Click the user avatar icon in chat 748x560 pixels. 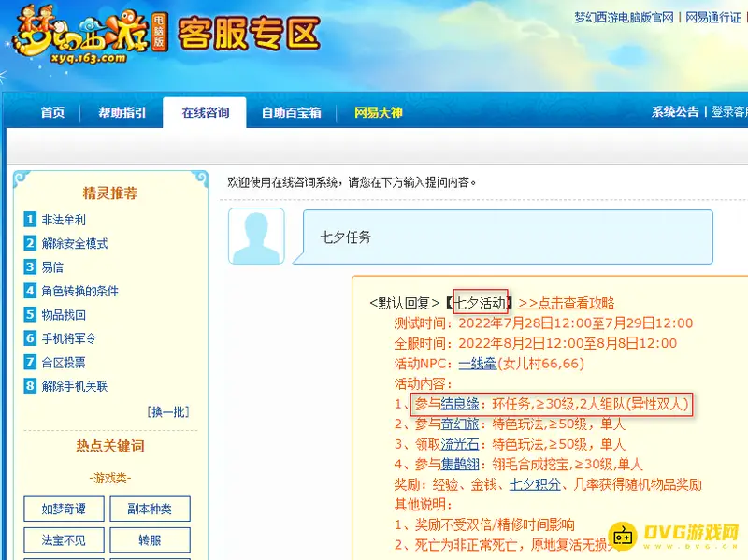256,237
